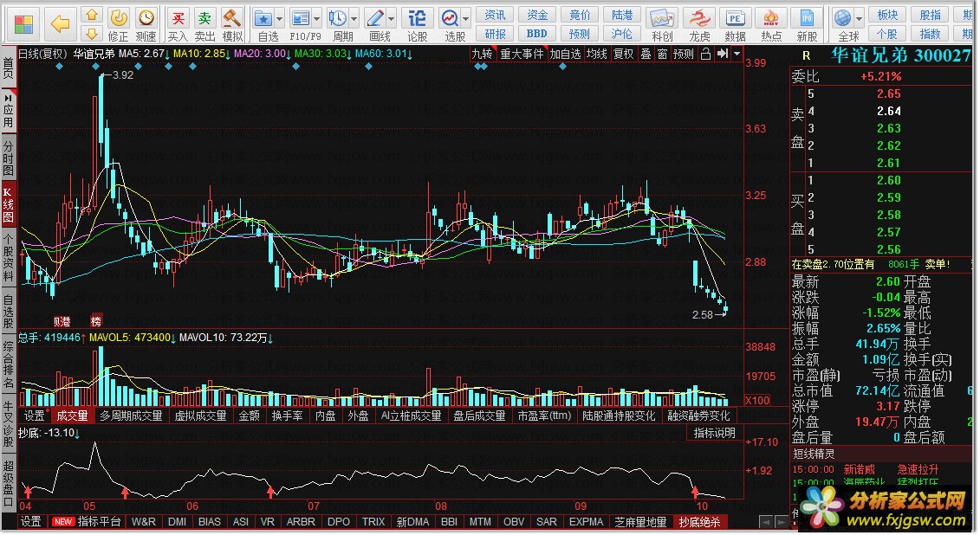Click the 买入 buy icon
This screenshot has width=980, height=535.
coord(178,18)
